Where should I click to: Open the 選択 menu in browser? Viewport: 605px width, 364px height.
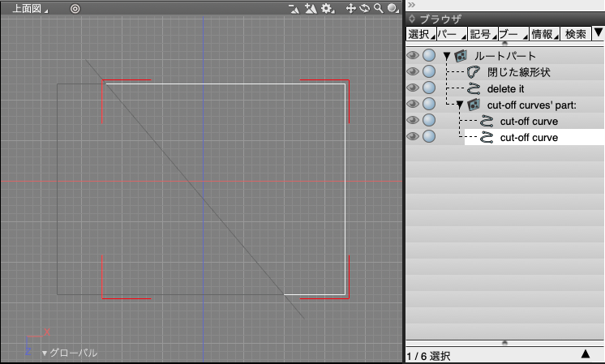420,34
